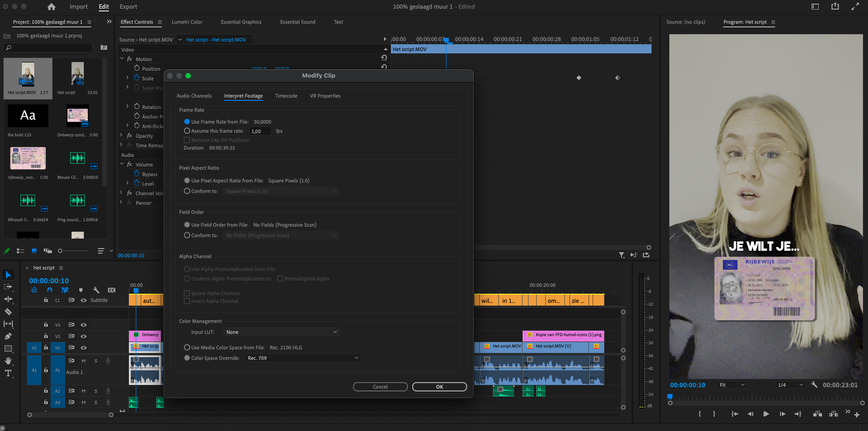The image size is (868, 431).
Task: Hide the V2 track with the eye toggle
Action: (83, 336)
